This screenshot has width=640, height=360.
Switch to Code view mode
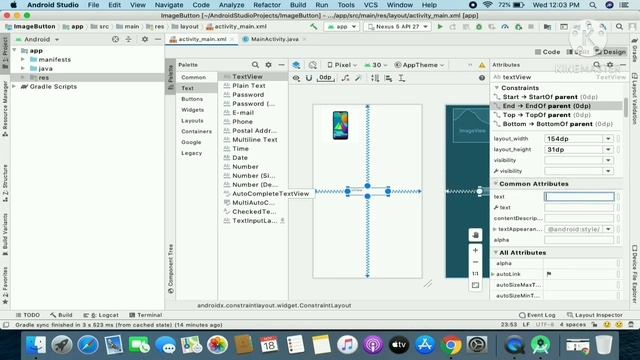click(x=547, y=52)
